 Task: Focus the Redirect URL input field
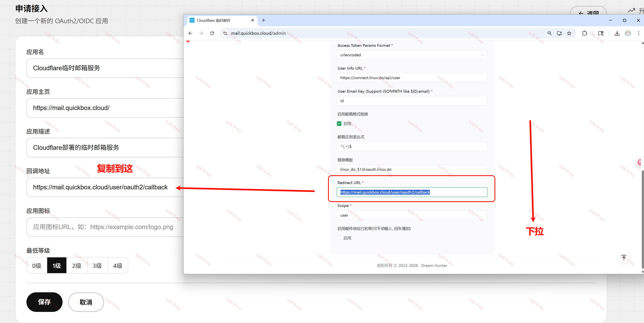click(412, 192)
